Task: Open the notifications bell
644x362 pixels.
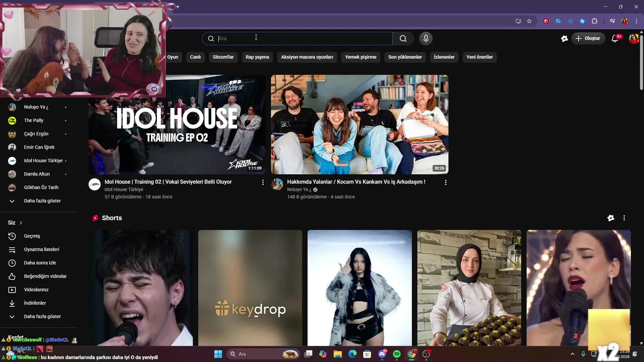Action: tap(615, 38)
